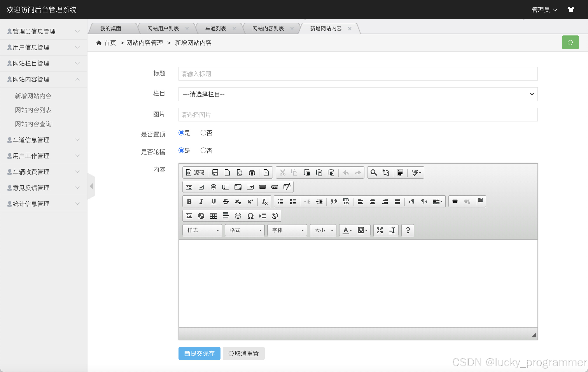Switch to 网站用户列表 tab
Viewport: 588px width, 372px height.
(163, 29)
